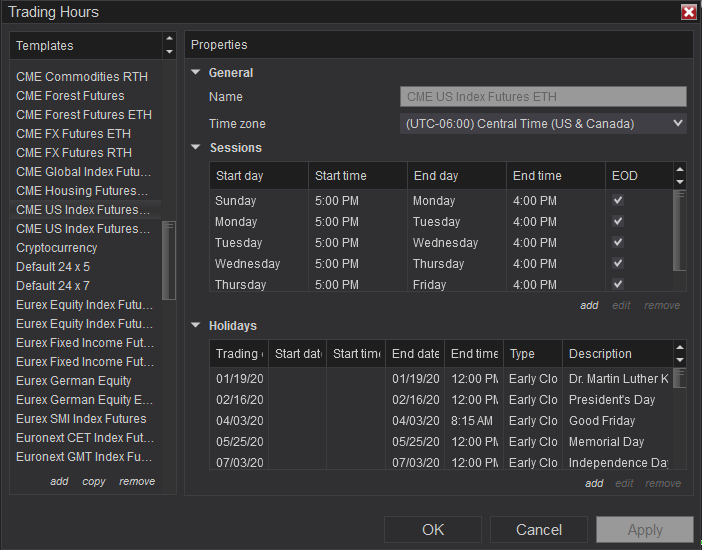Open the Time zone dropdown
Viewport: 702px width, 550px height.
[x=543, y=124]
